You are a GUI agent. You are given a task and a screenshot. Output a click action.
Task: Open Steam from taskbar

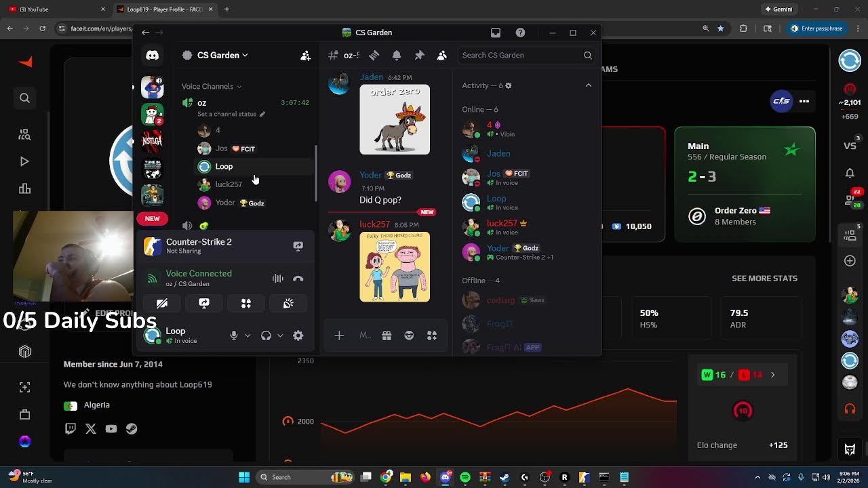[505, 477]
